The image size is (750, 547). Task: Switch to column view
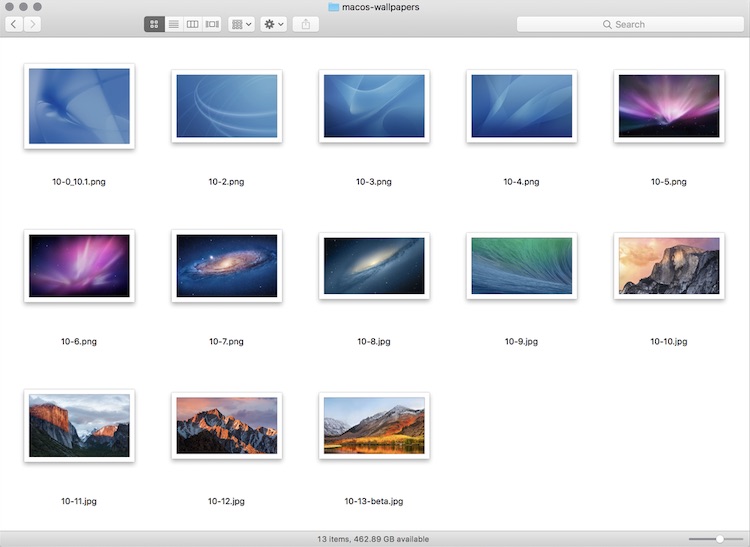click(192, 24)
